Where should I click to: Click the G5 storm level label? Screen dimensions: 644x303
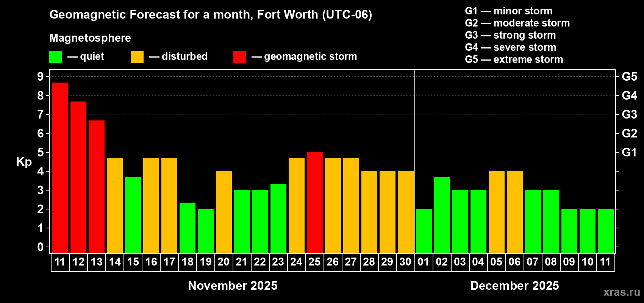(x=630, y=77)
